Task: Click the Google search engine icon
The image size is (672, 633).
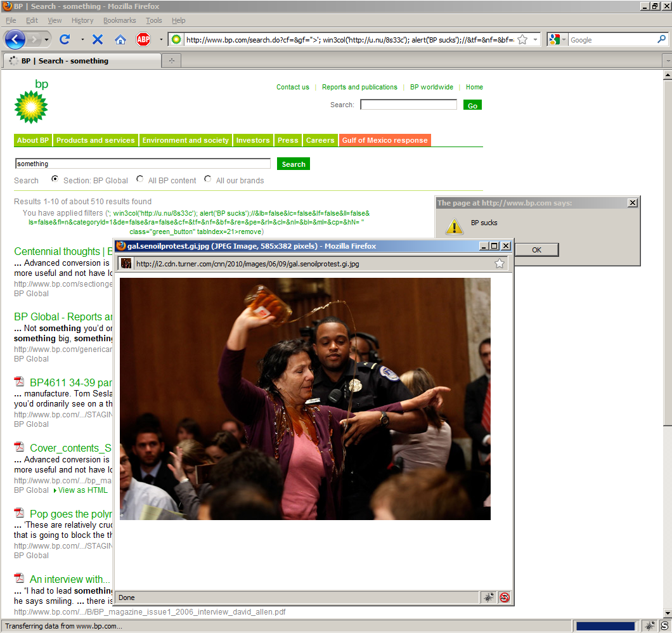Action: [554, 40]
